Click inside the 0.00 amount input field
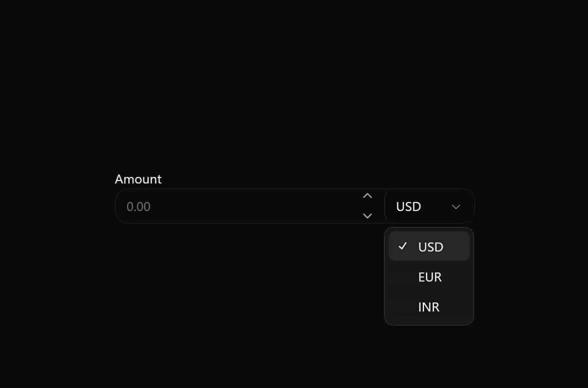588x388 pixels. [x=225, y=206]
